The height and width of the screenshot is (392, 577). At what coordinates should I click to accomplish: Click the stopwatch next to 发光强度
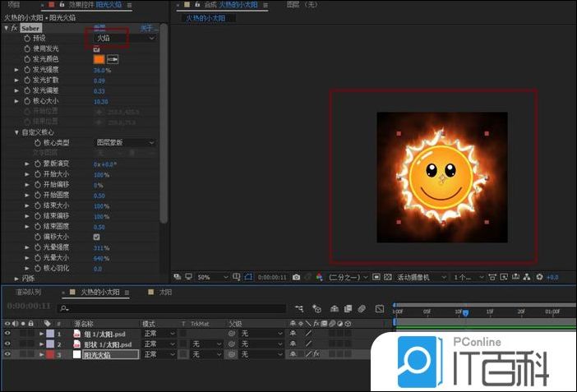click(x=26, y=70)
